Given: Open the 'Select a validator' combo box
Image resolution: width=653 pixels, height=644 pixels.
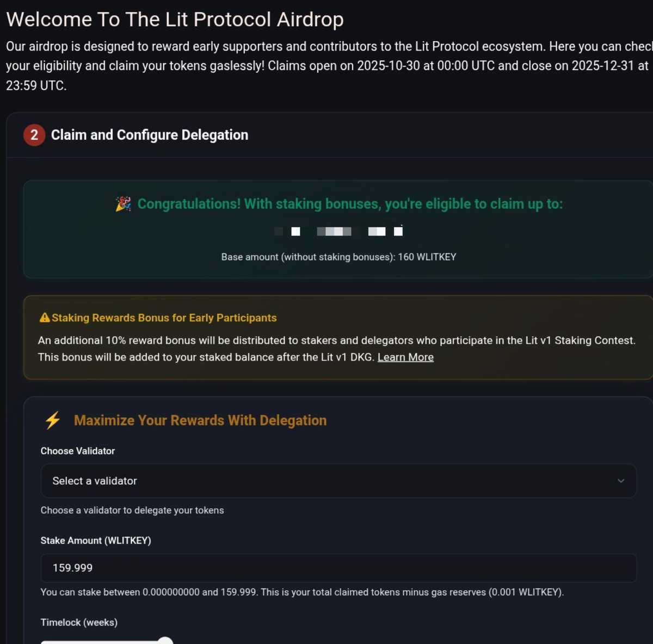Looking at the screenshot, I should pos(337,481).
